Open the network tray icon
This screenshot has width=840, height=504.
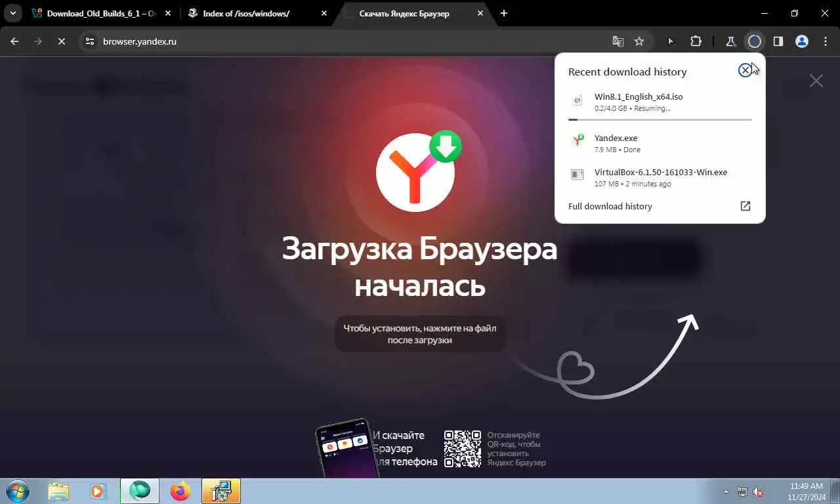[742, 491]
